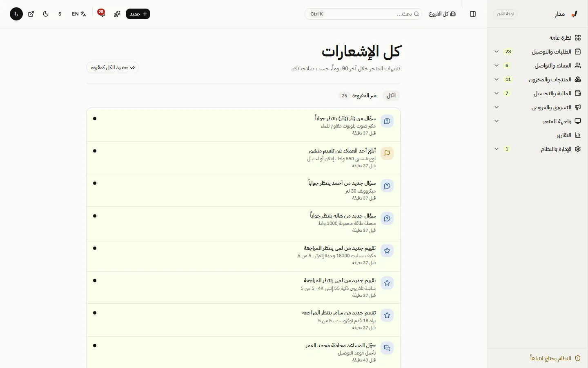The image size is (588, 368).
Task: Open the notifications bell with 25 badge
Action: 101,13
